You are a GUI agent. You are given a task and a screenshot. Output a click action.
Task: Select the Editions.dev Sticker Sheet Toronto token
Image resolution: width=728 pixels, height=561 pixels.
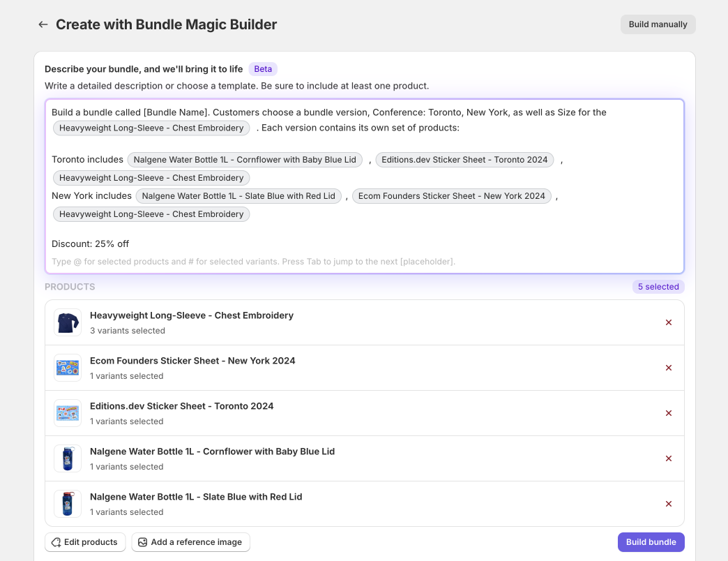click(464, 160)
